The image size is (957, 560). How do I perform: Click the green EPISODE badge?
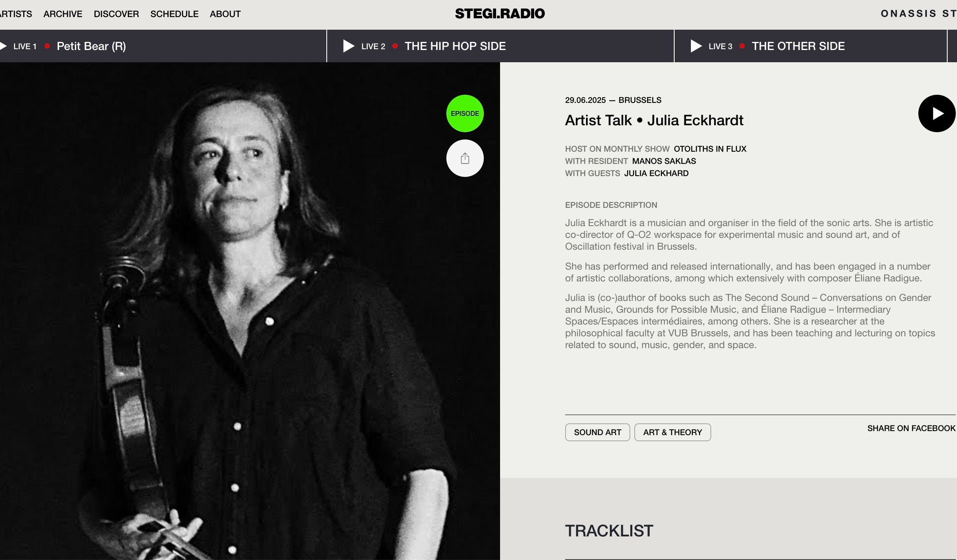[x=465, y=113]
